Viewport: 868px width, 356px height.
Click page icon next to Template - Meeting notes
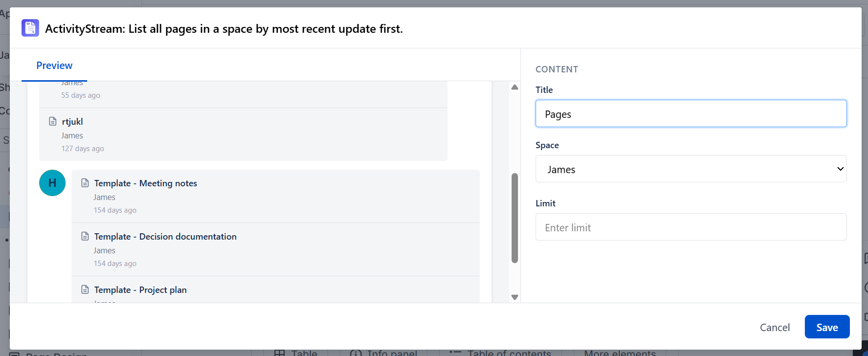coord(85,183)
